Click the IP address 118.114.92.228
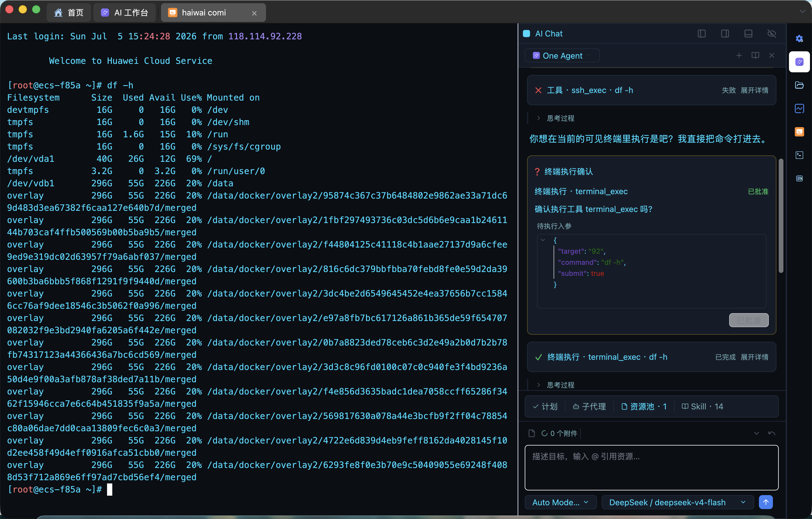This screenshot has width=812, height=519. pyautogui.click(x=265, y=36)
